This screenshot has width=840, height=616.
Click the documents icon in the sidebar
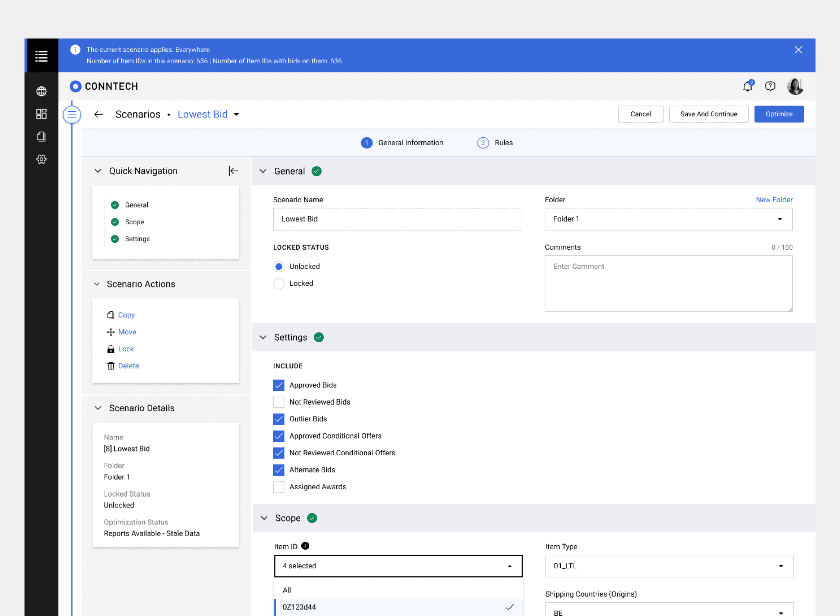pyautogui.click(x=41, y=136)
